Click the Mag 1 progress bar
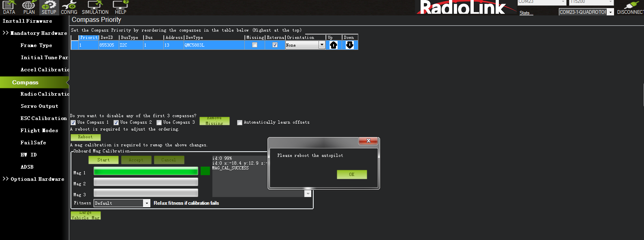Viewport: 644px width, 240px height. [x=146, y=171]
